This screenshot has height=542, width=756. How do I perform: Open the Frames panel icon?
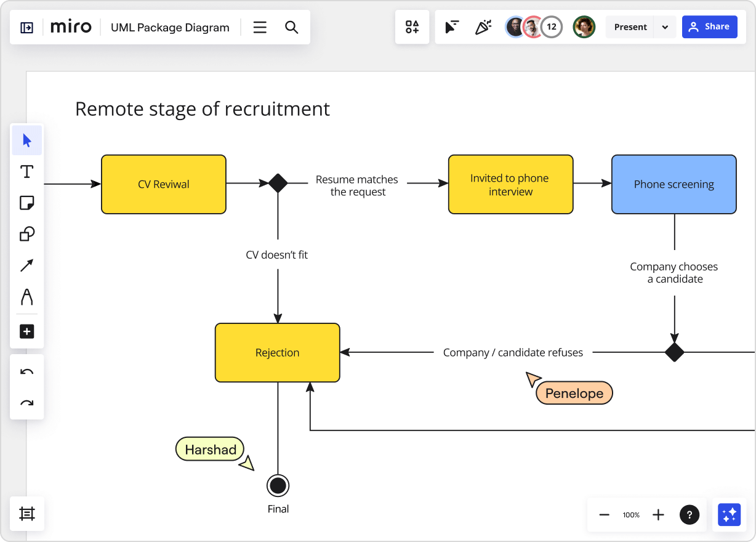[x=27, y=514]
